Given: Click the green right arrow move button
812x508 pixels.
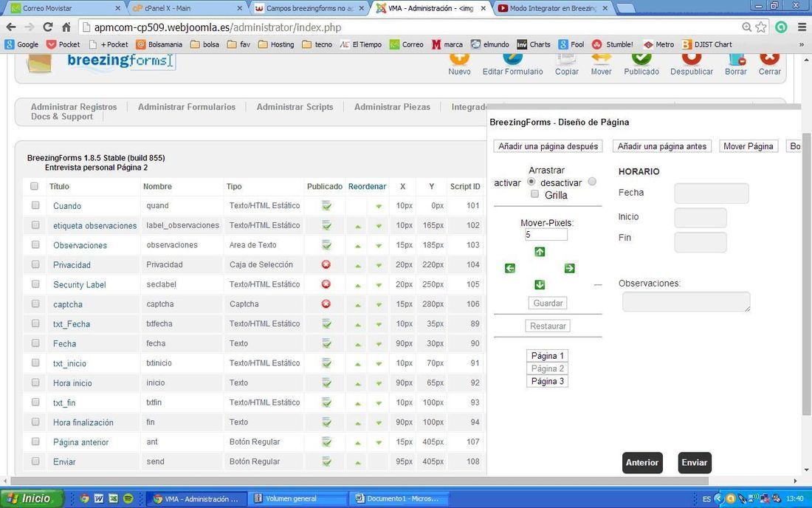Looking at the screenshot, I should tap(569, 268).
